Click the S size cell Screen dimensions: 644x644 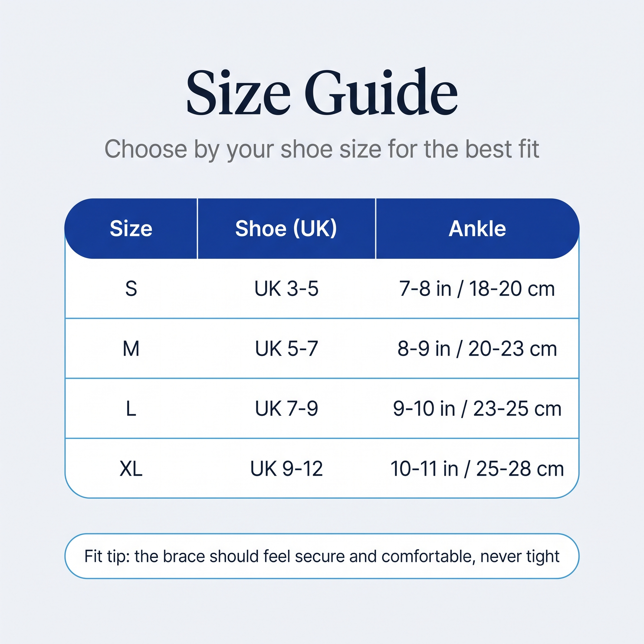pyautogui.click(x=131, y=288)
